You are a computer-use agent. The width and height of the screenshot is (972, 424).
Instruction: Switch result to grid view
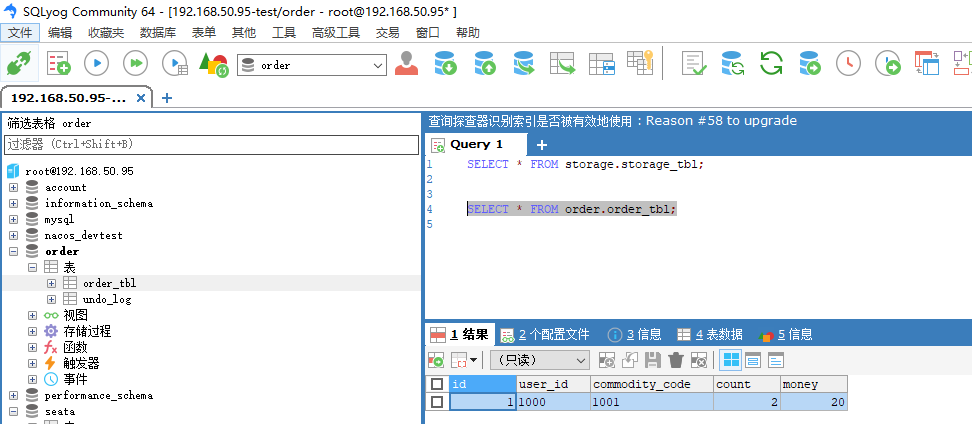pos(730,360)
